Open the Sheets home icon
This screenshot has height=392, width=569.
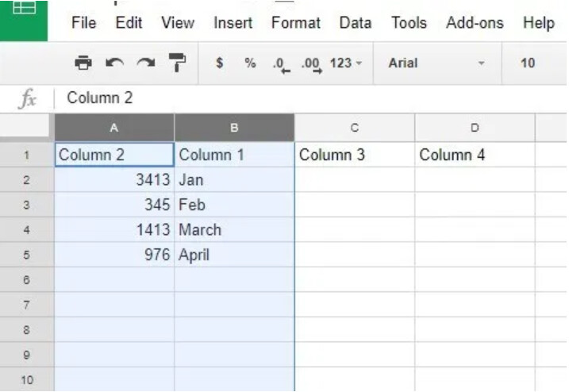[x=24, y=11]
